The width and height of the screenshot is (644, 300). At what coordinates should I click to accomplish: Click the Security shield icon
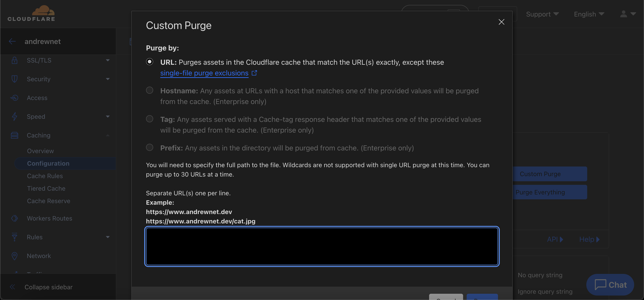coord(15,79)
